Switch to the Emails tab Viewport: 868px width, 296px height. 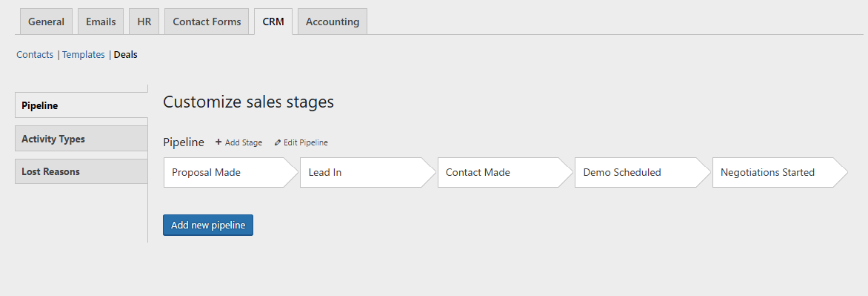click(x=101, y=22)
